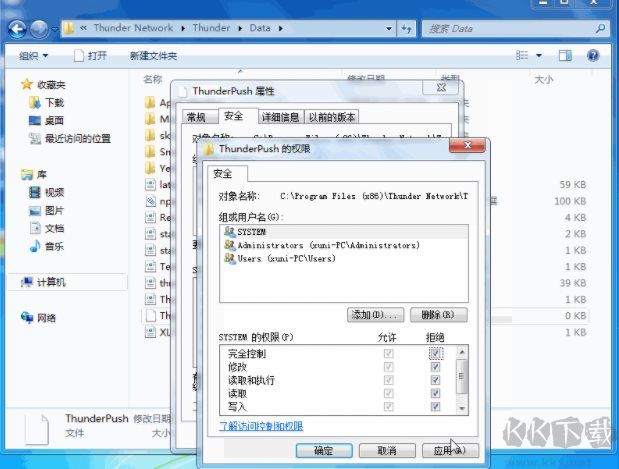Screen dimensions: 619x469
Task: Click permissions list scroll up arrow
Action: (x=461, y=352)
